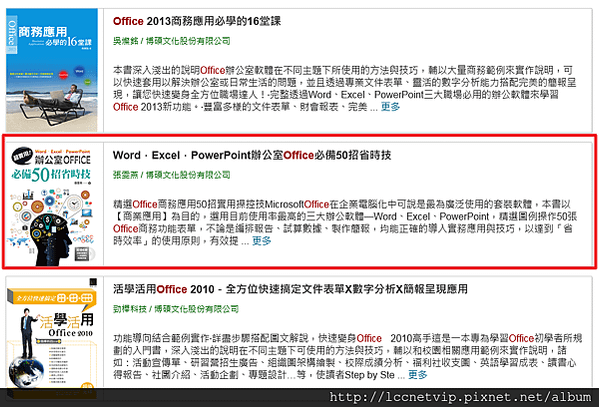Image resolution: width=599 pixels, height=407 pixels.
Task: Open title Office 2013商務應用必學的16堂課
Action: click(197, 21)
